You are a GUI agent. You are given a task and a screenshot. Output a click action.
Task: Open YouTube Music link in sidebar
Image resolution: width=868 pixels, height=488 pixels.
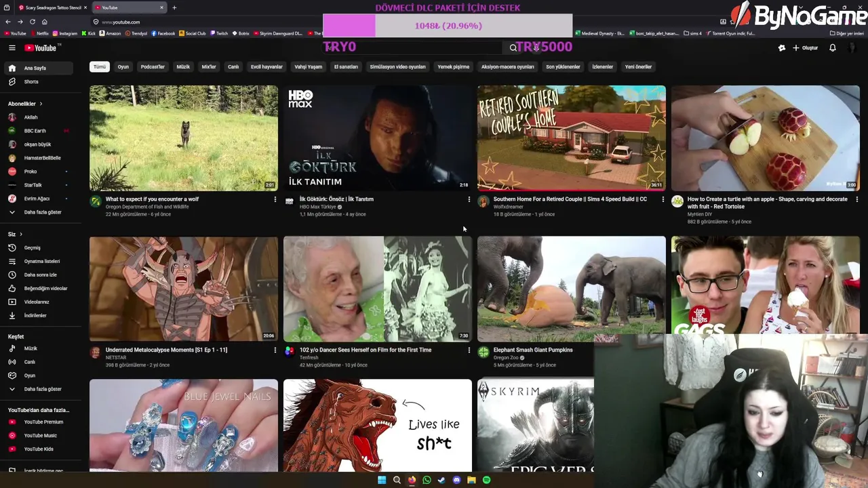pyautogui.click(x=37, y=435)
